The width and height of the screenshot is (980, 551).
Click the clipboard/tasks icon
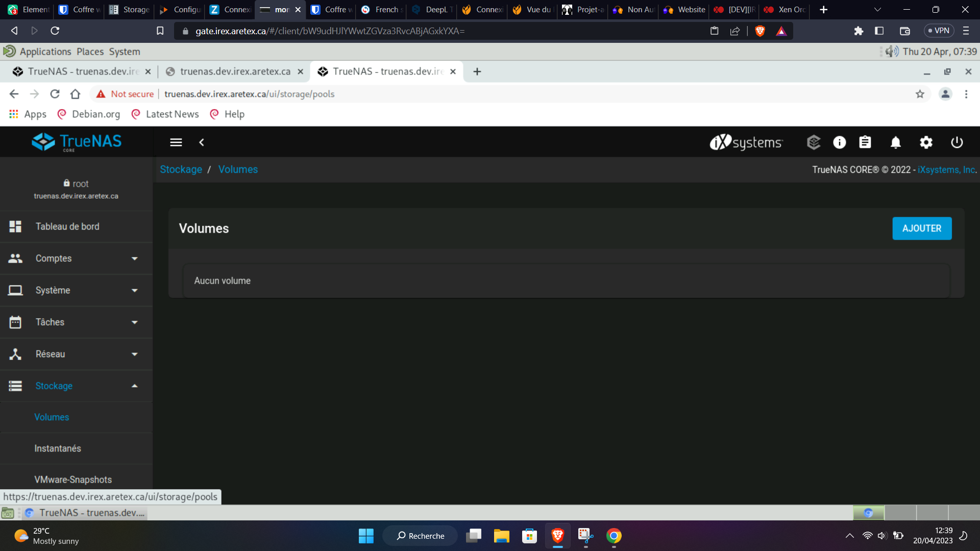pyautogui.click(x=865, y=142)
